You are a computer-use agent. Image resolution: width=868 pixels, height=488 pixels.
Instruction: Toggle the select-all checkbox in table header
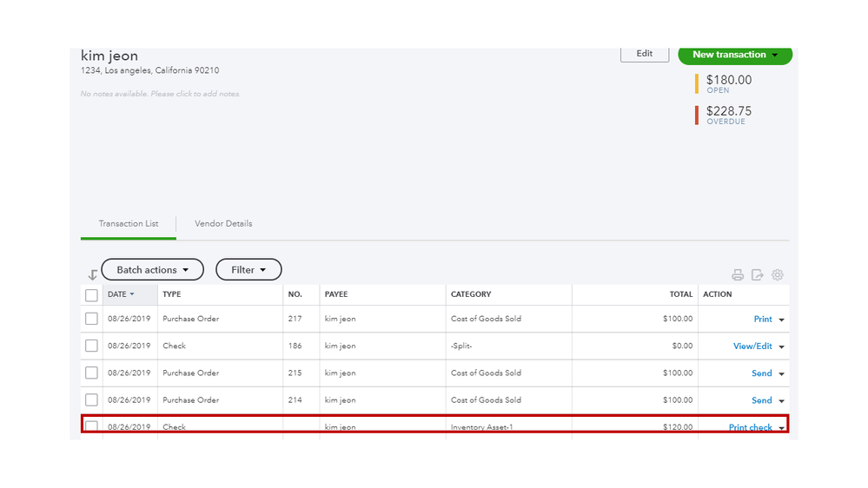click(91, 295)
